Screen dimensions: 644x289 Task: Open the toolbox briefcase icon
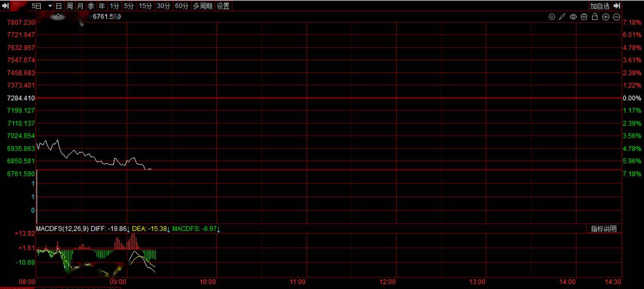(x=584, y=17)
